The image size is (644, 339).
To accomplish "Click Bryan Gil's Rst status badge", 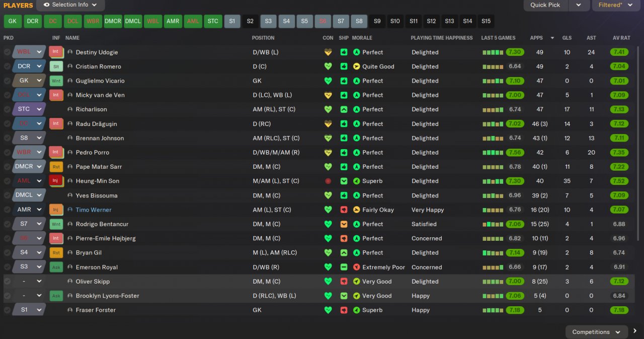I will pos(56,253).
